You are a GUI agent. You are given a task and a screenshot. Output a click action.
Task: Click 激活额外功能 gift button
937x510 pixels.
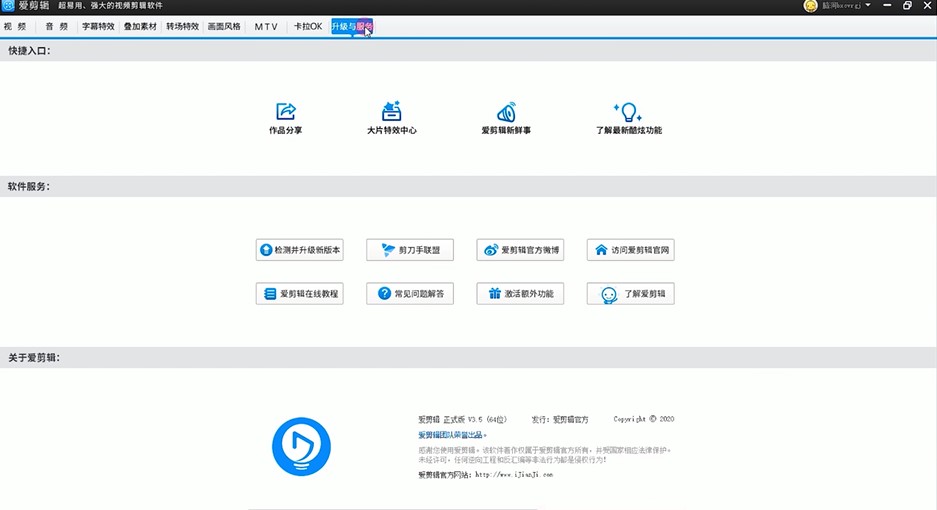(520, 294)
